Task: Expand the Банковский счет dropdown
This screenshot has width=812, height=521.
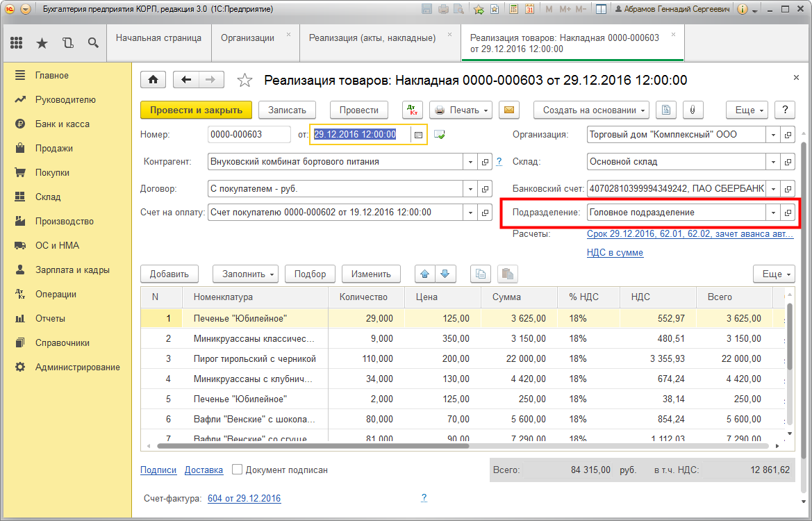Action: pos(773,189)
